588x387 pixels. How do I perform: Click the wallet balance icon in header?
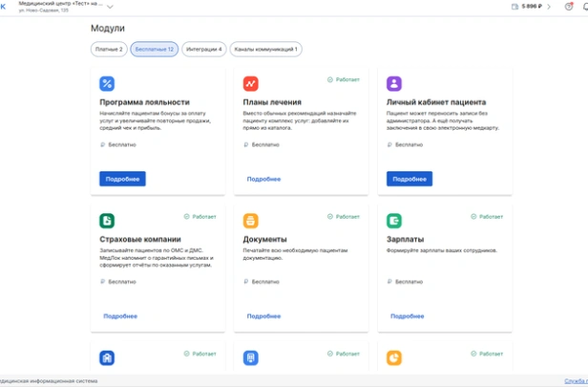515,7
